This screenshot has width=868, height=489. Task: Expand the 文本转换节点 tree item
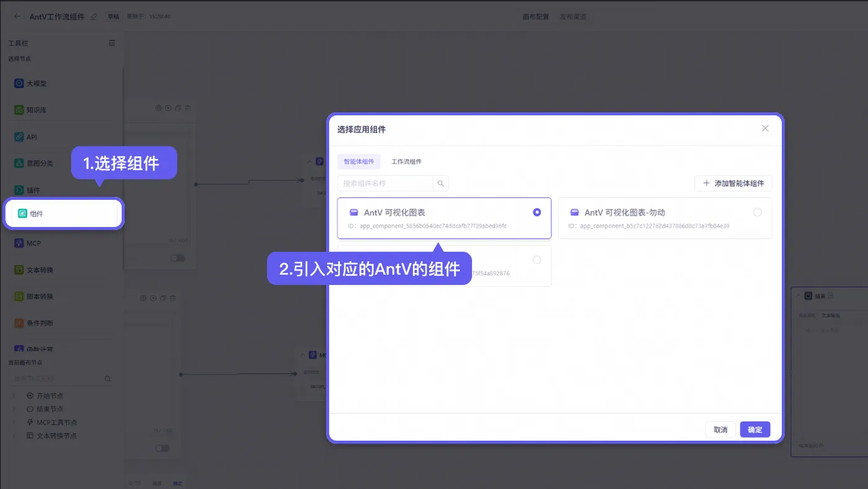14,436
